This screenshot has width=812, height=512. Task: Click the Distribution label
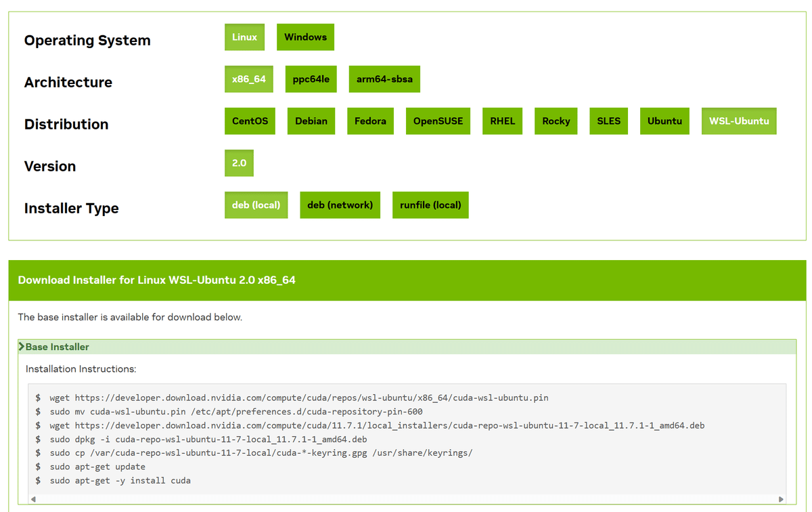coord(66,125)
